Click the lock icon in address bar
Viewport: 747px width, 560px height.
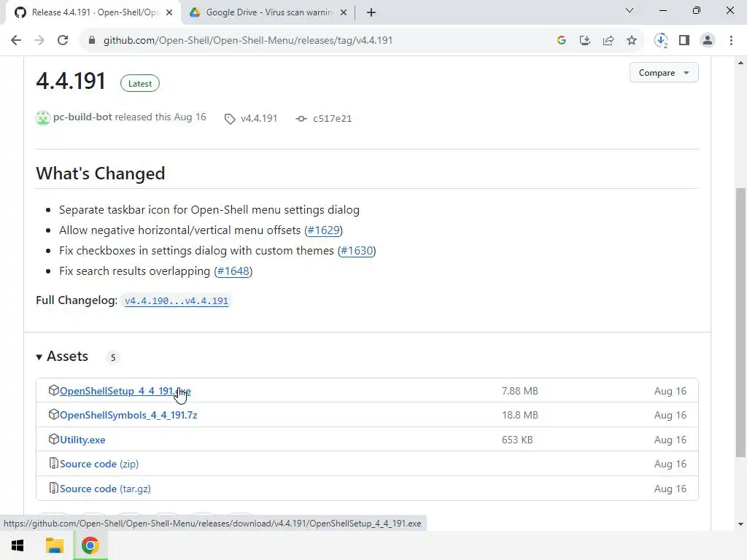coord(92,41)
